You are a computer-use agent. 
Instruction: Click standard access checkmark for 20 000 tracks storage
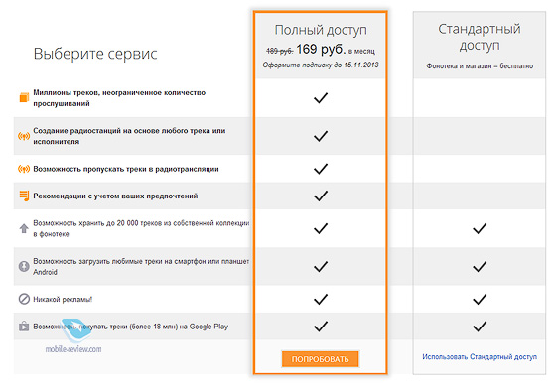[480, 228]
